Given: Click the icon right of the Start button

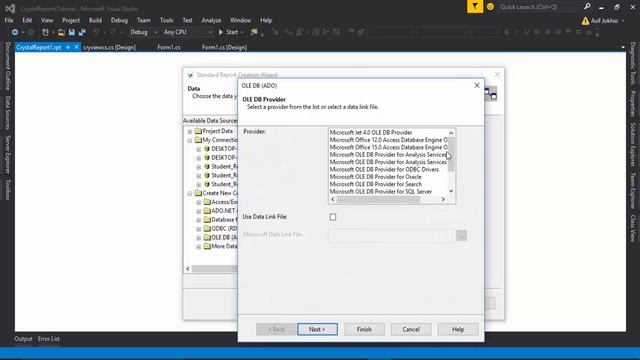Looking at the screenshot, I should [254, 32].
